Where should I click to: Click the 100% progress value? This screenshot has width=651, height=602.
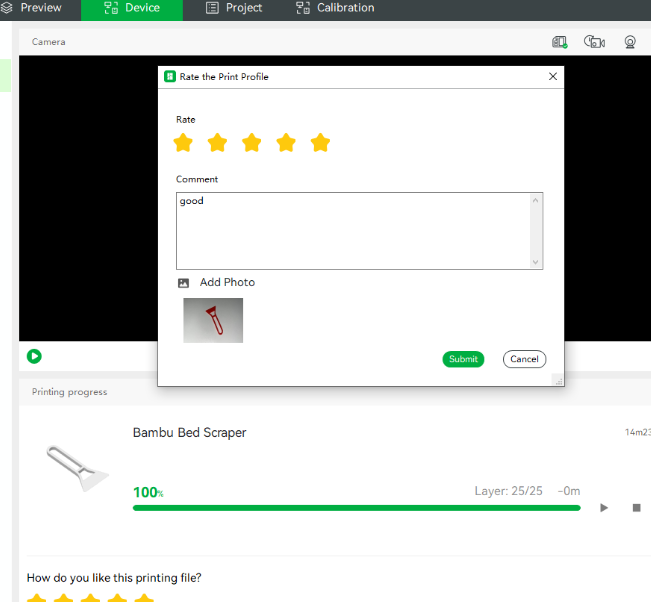(148, 492)
